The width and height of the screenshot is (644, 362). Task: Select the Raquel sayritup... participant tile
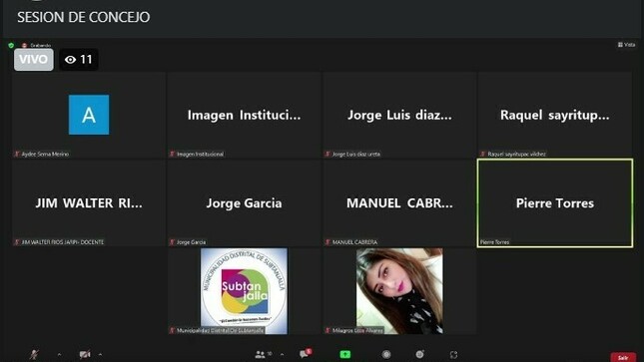pyautogui.click(x=554, y=115)
